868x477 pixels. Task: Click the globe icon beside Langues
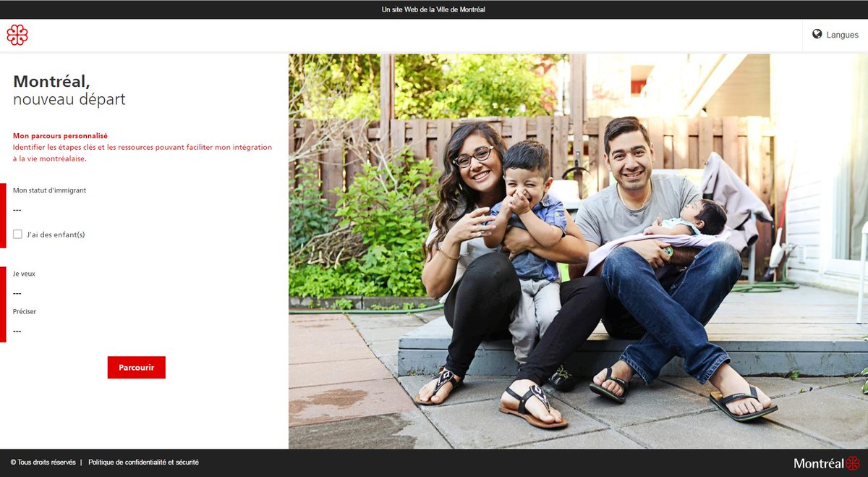[817, 34]
